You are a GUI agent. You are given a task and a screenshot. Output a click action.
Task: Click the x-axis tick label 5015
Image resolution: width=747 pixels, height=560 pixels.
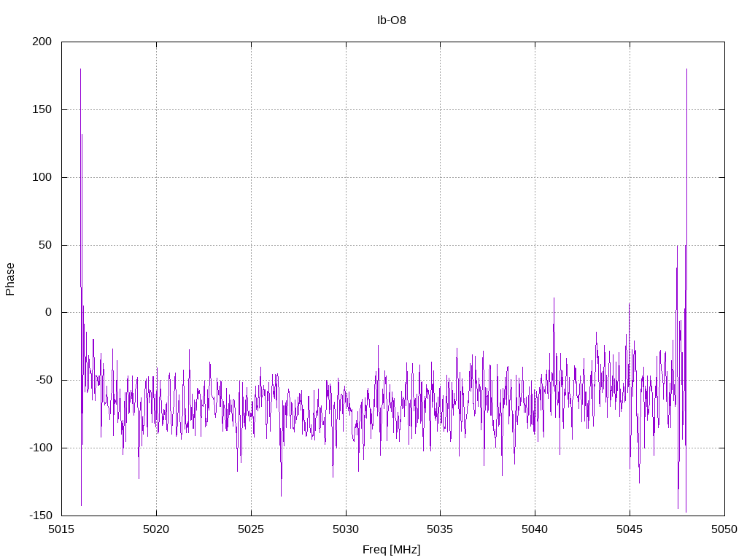point(62,529)
